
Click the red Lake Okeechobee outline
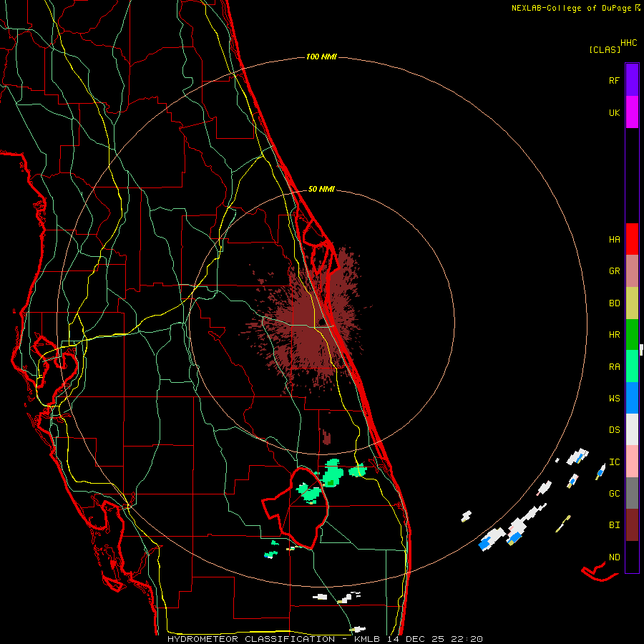[295, 509]
